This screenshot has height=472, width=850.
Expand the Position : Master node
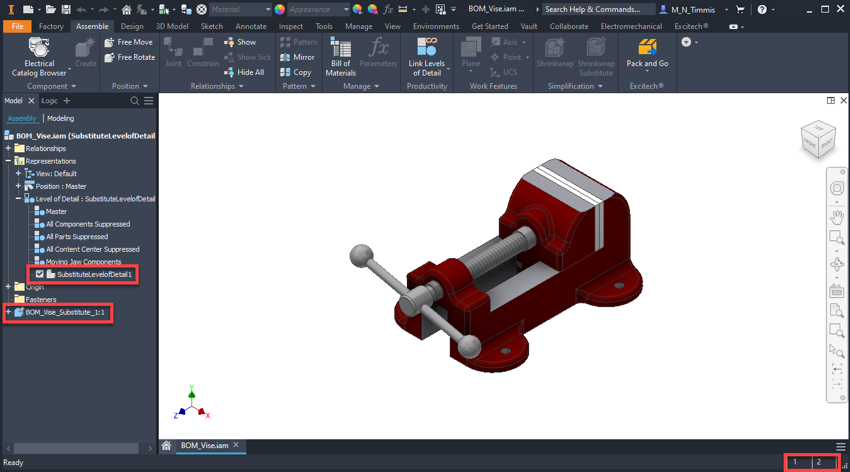[x=18, y=186]
